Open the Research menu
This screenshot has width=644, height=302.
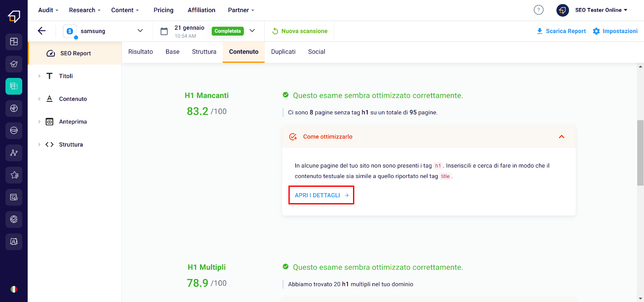[x=85, y=10]
